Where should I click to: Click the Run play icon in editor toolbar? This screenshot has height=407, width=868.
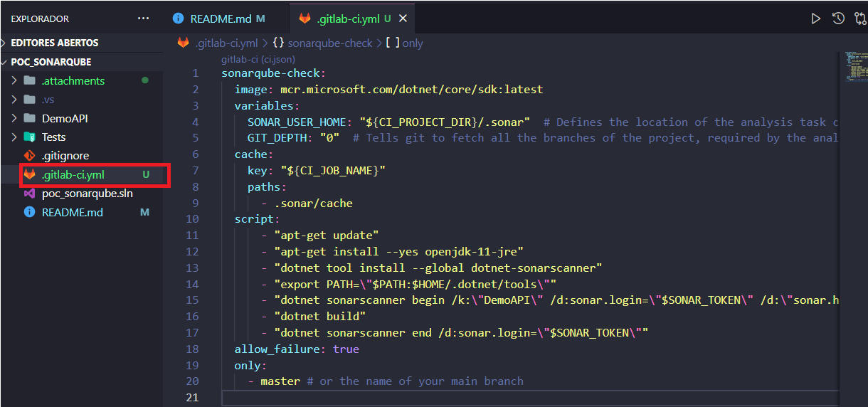(x=816, y=18)
